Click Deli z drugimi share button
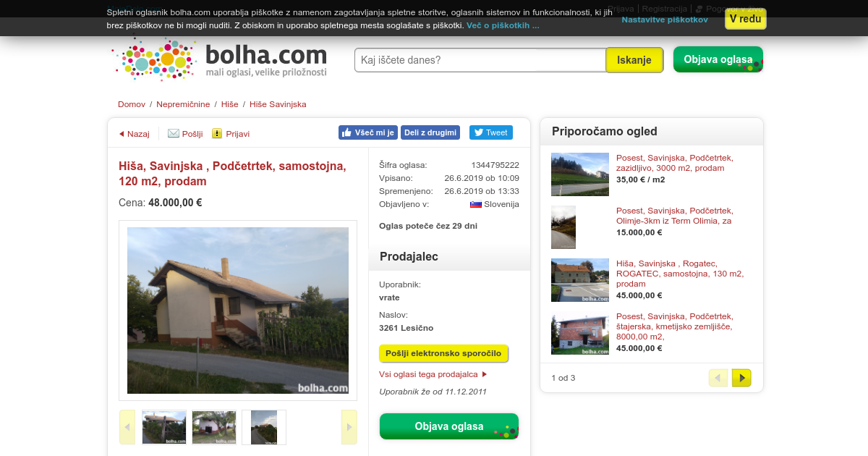This screenshot has width=868, height=456. (x=430, y=132)
